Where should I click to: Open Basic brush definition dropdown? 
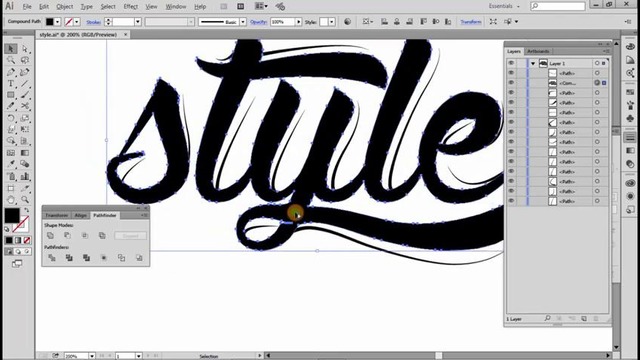[x=243, y=22]
